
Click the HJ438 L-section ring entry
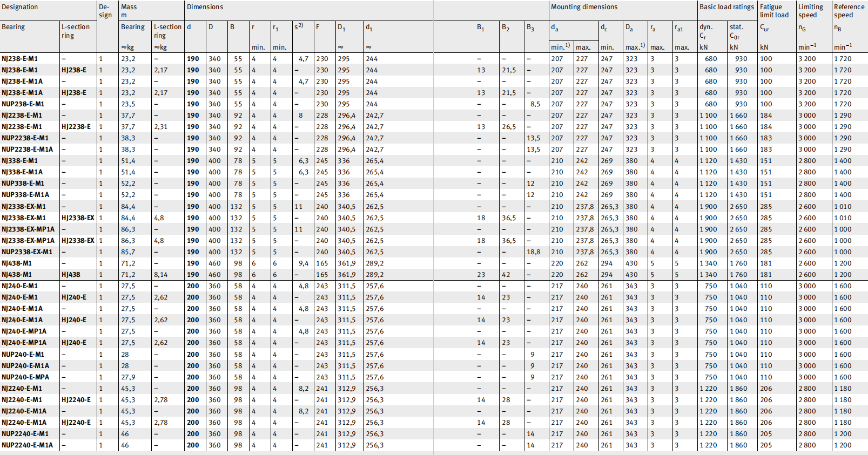point(71,275)
